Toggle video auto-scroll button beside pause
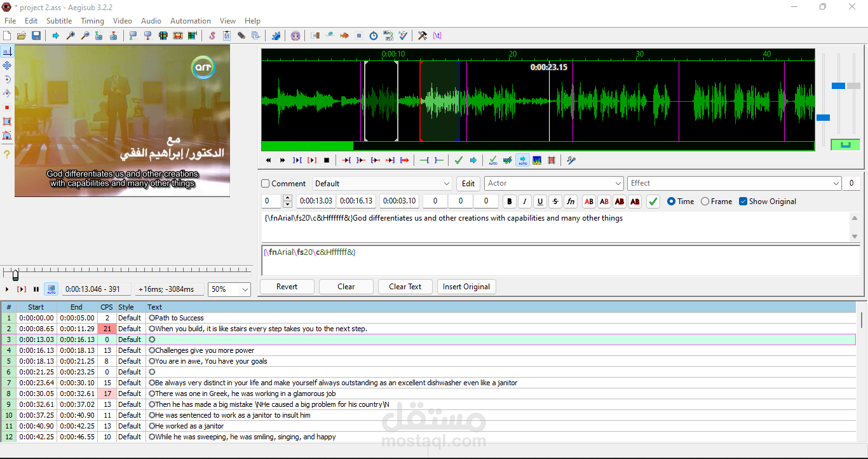The image size is (868, 459). click(x=51, y=289)
